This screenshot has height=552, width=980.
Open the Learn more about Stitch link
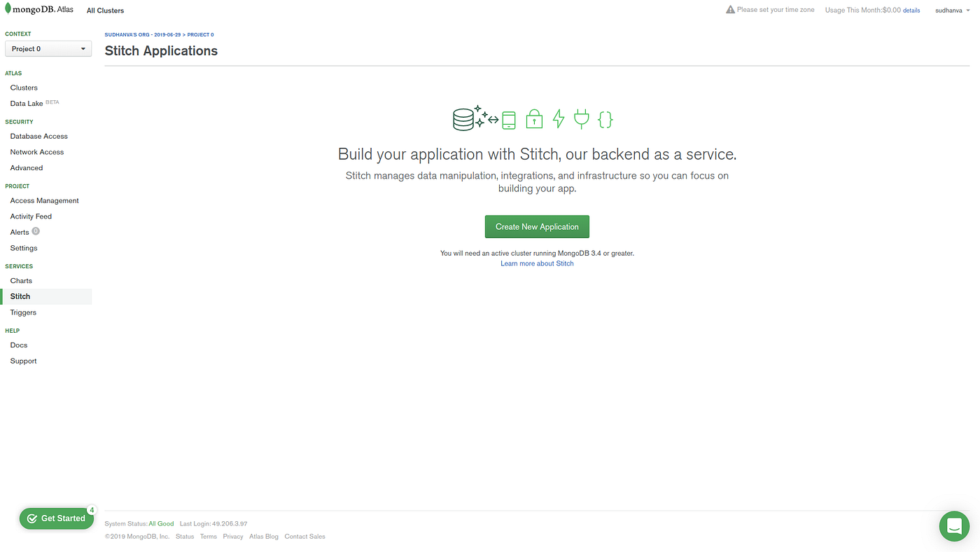(x=537, y=262)
